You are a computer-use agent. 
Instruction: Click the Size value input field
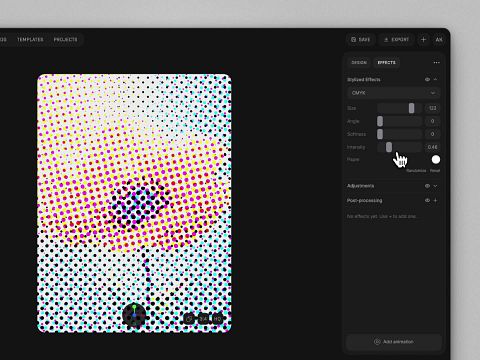coord(432,108)
